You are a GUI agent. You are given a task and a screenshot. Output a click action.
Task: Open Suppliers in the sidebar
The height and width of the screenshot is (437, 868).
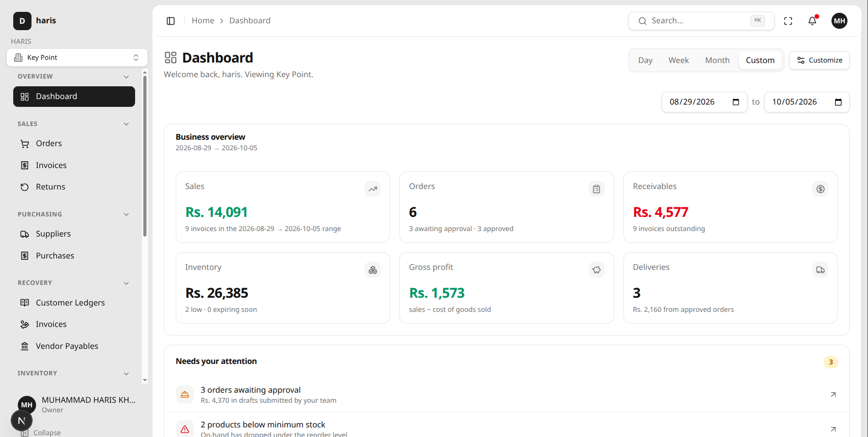[x=74, y=234]
